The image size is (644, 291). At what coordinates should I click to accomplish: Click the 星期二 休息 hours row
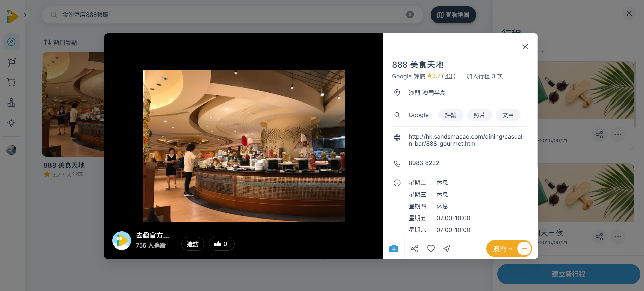pos(429,183)
